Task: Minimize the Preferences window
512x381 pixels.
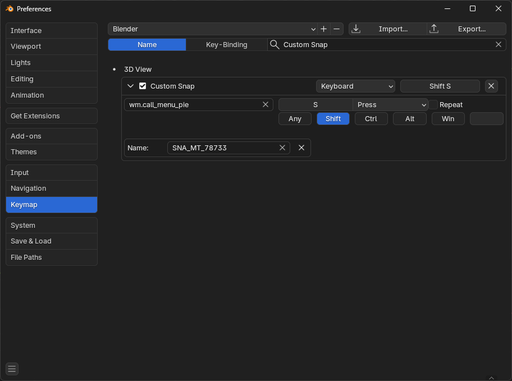Action: click(447, 9)
